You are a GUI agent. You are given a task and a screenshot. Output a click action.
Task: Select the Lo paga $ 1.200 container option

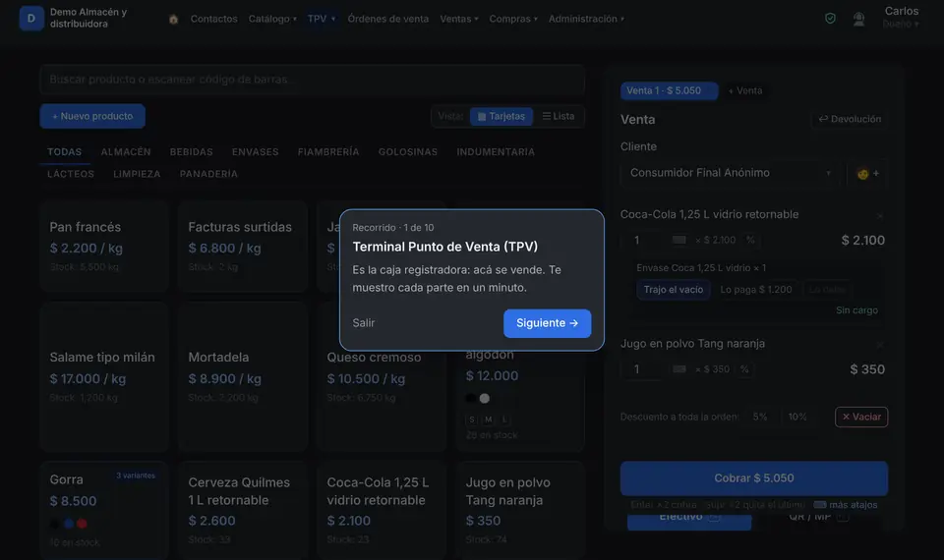pos(756,289)
